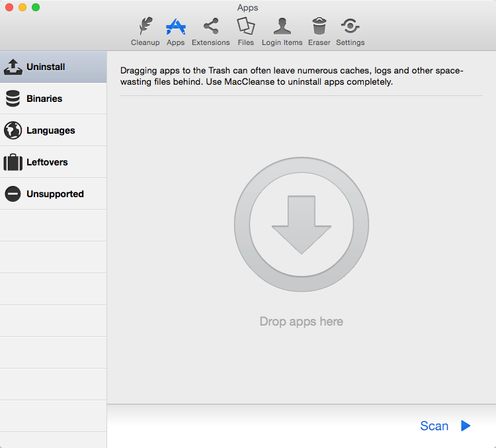Select Unsupported in the sidebar
496x448 pixels.
53,194
